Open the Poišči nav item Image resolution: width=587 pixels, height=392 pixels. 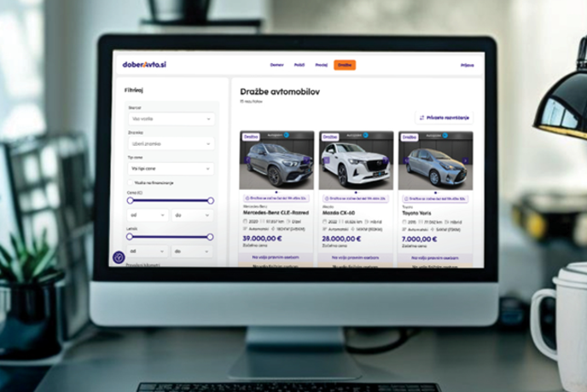tap(299, 65)
